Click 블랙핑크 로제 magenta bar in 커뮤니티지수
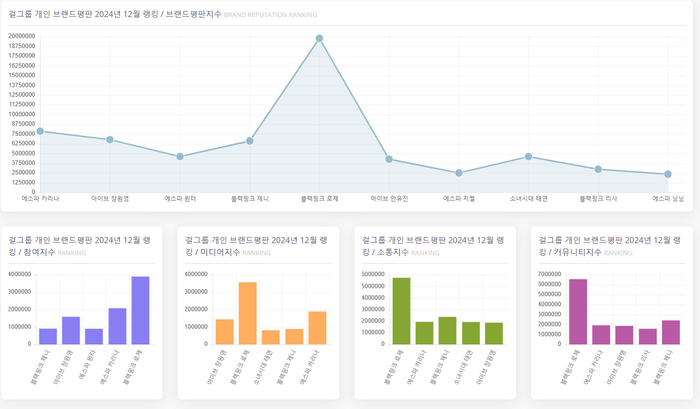Viewport: 700px width, 409px height. (x=578, y=312)
